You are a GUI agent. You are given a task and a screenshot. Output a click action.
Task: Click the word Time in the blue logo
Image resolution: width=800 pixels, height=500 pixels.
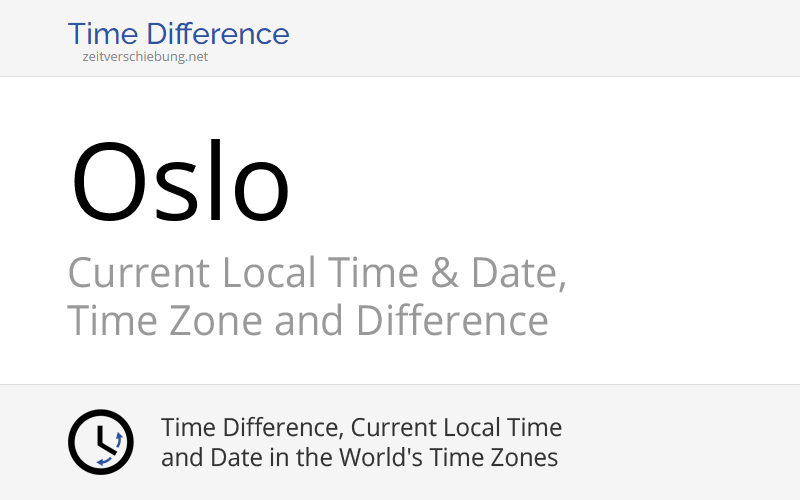tap(103, 34)
